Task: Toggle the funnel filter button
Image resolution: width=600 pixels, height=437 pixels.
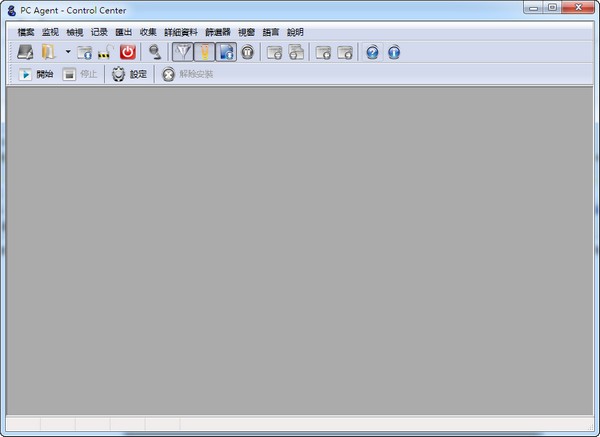Action: (x=183, y=52)
